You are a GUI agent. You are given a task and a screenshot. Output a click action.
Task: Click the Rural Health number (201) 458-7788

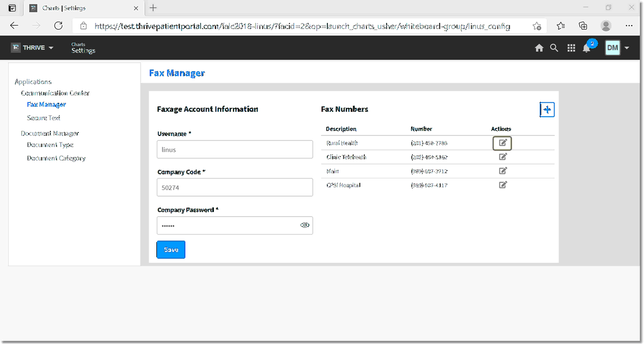tap(429, 143)
